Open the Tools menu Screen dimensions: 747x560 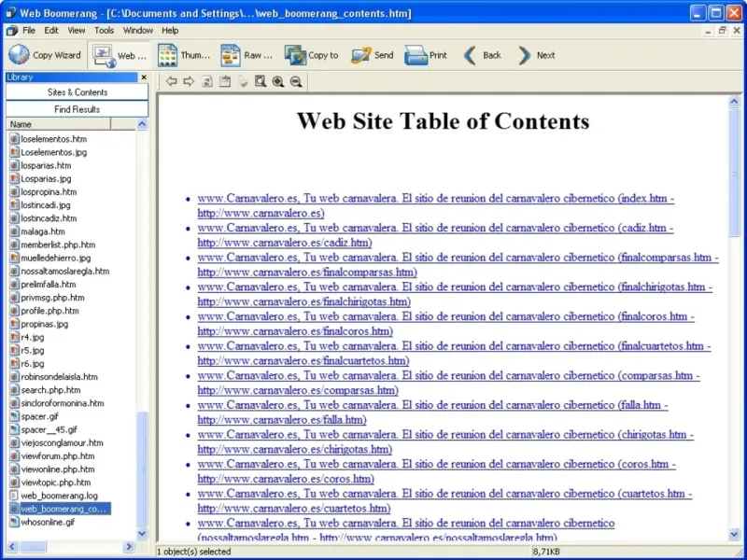tap(104, 31)
